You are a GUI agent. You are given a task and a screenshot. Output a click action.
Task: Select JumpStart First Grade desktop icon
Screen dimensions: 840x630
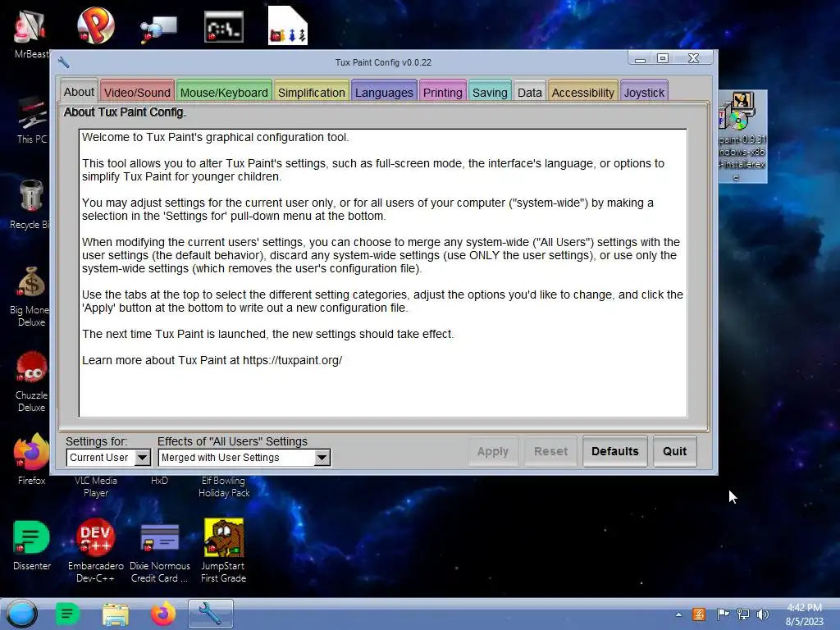[223, 550]
